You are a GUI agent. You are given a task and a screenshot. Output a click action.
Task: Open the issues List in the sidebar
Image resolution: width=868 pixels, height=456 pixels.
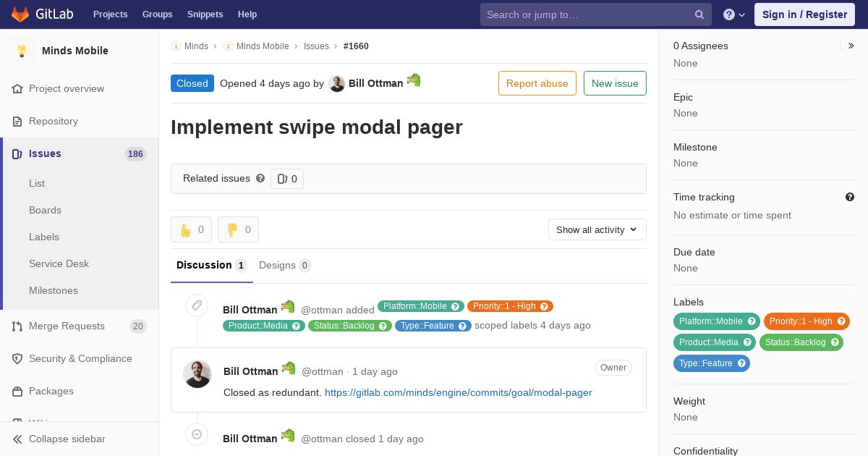click(x=37, y=183)
